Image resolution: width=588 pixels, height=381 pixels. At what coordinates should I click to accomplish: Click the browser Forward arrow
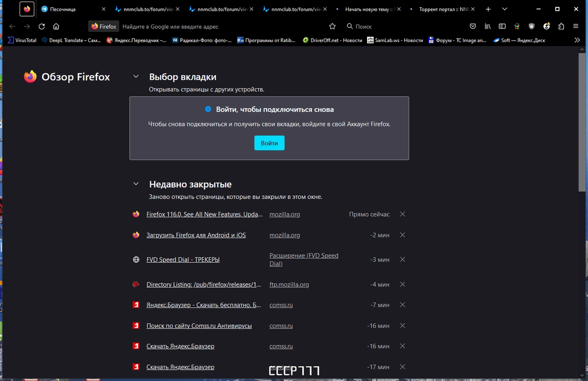[27, 26]
